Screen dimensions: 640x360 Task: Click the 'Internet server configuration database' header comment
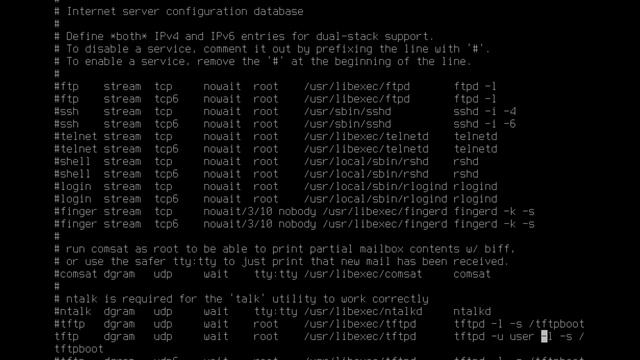point(185,11)
